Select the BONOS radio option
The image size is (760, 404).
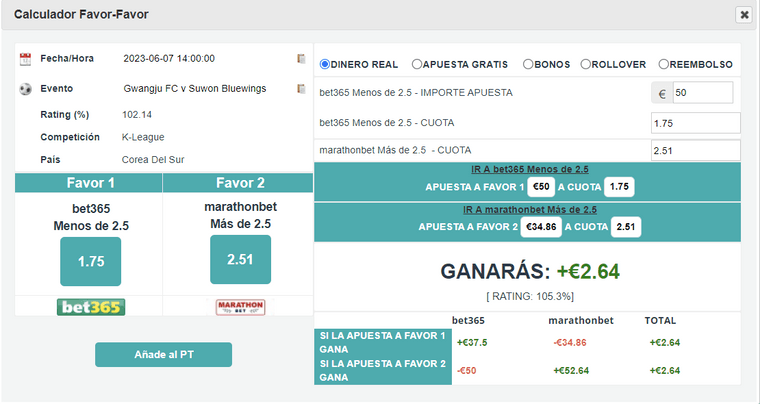[x=528, y=64]
